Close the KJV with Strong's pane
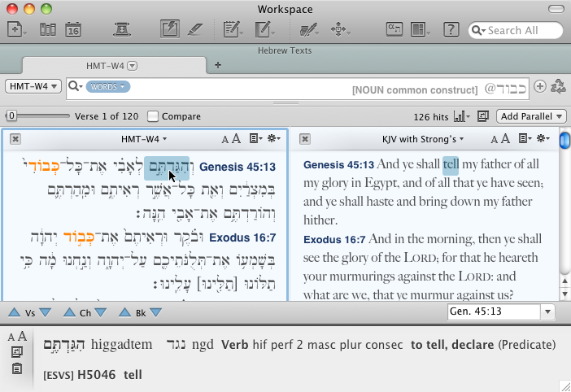Image resolution: width=571 pixels, height=392 pixels. point(301,139)
